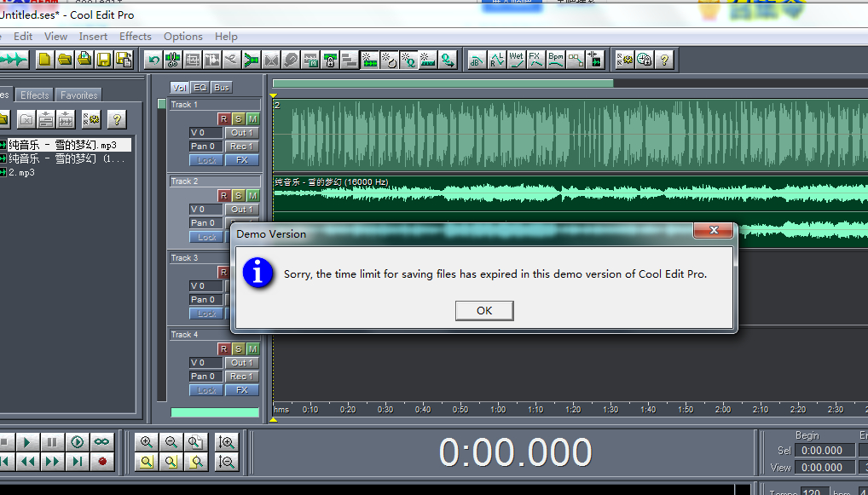The height and width of the screenshot is (495, 868).
Task: Click the green merge arrows toolbar icon
Action: 252,59
